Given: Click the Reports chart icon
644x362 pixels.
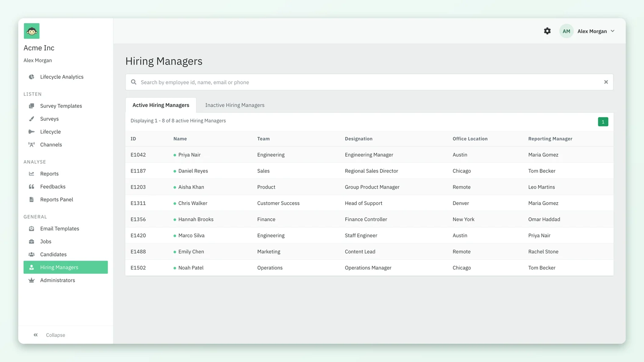Looking at the screenshot, I should click(31, 174).
